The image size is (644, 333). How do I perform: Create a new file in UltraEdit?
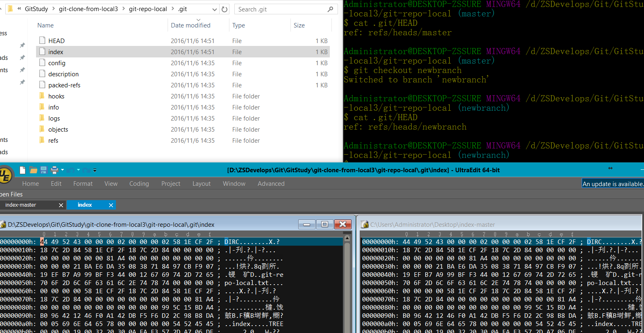tap(23, 170)
